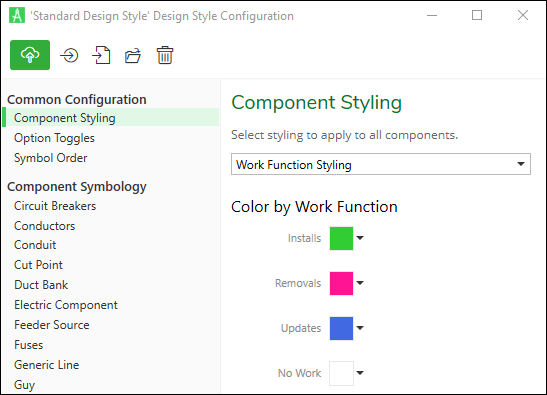Expand the Installs color dropdown arrow
547x395 pixels.
tap(360, 238)
